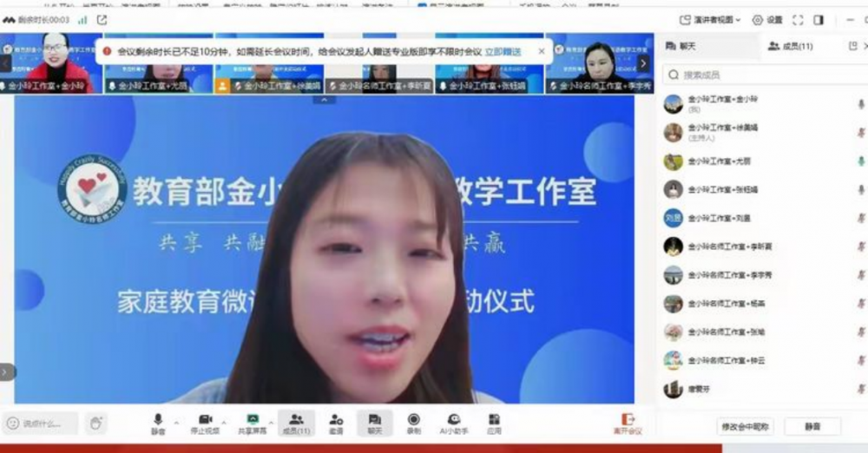Screen dimensions: 868x453
Task: Select member 金小玲工作室+金小玲 (我) in list
Action: pos(765,104)
